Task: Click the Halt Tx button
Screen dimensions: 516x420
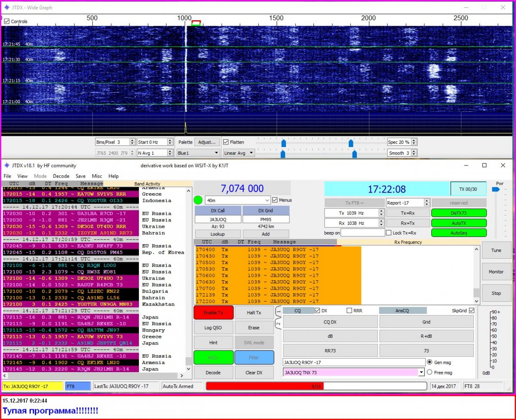Action: [x=254, y=313]
